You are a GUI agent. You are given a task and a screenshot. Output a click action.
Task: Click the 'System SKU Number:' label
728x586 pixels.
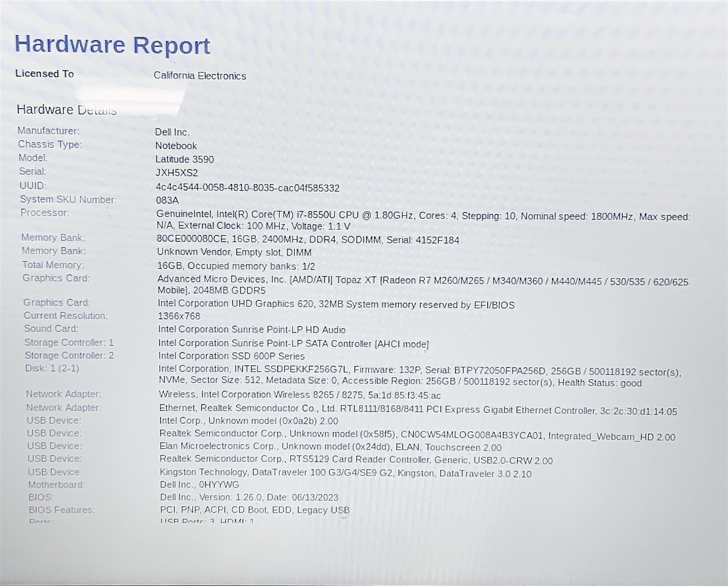pos(68,199)
